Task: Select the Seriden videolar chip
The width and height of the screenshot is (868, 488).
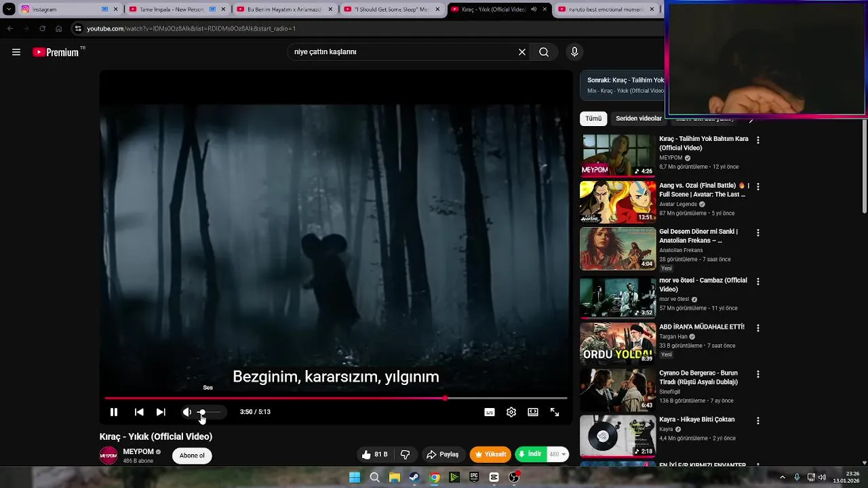Action: (x=639, y=119)
